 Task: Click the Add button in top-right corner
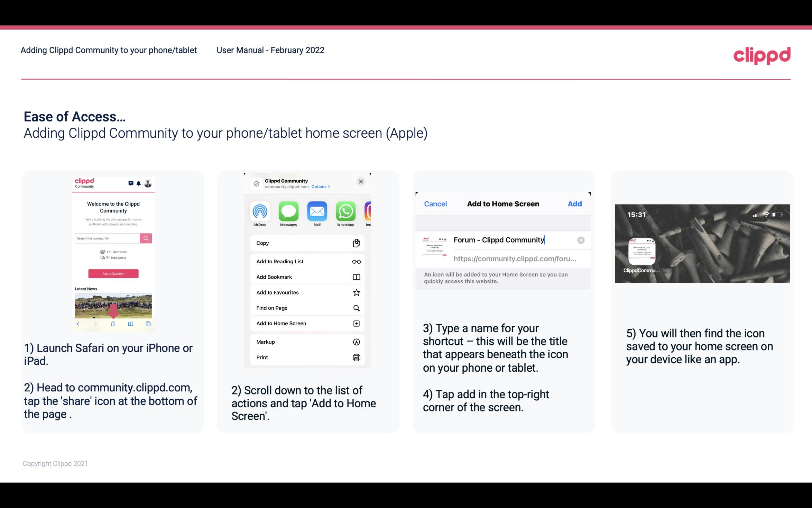point(574,204)
